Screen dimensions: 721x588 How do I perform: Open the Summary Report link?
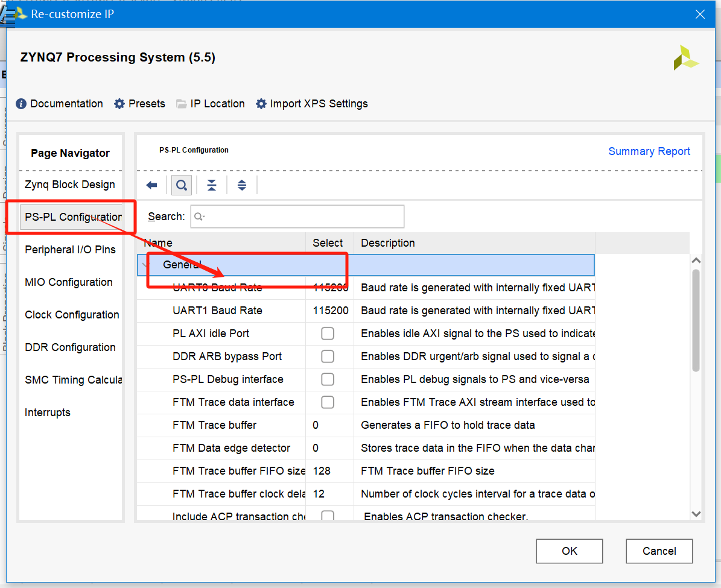coord(649,151)
